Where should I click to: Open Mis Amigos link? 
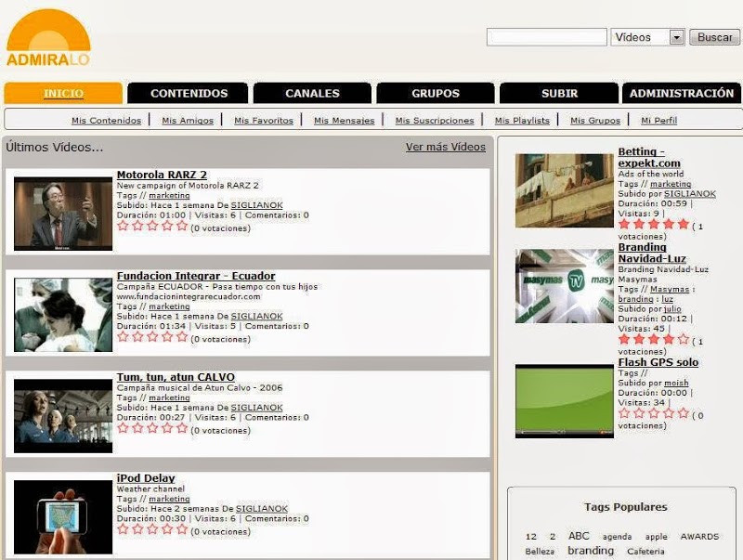[x=188, y=121]
